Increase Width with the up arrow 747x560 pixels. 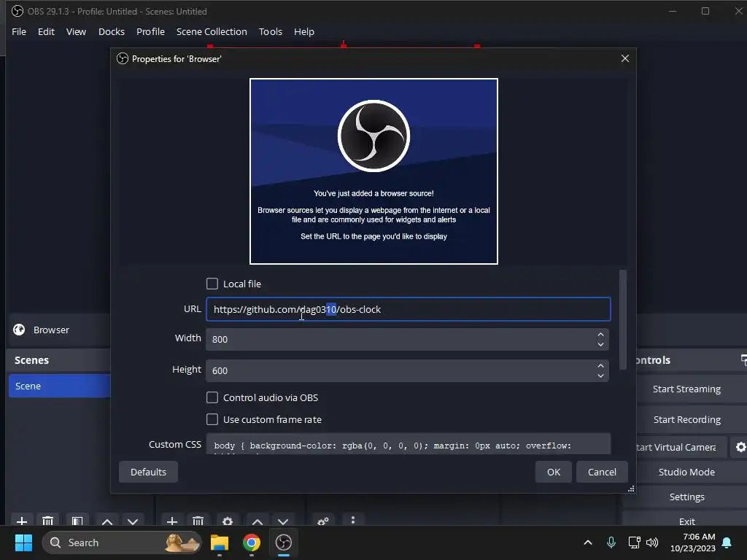[x=601, y=334]
